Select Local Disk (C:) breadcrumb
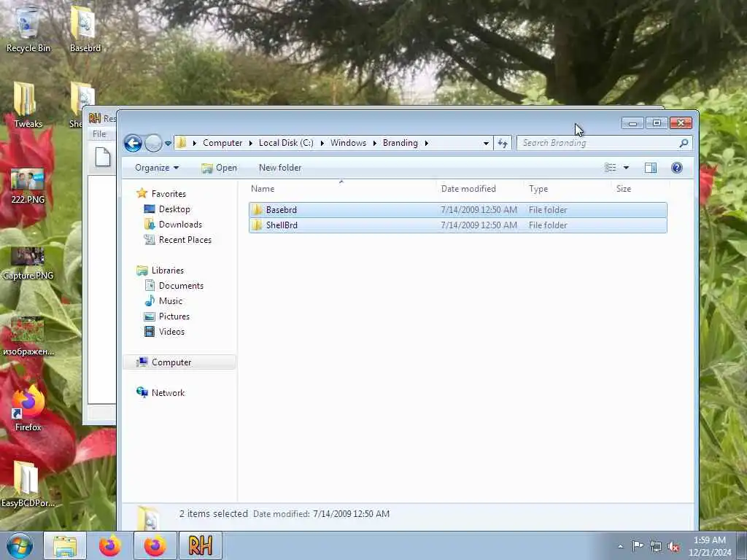This screenshot has width=747, height=560. [x=286, y=143]
